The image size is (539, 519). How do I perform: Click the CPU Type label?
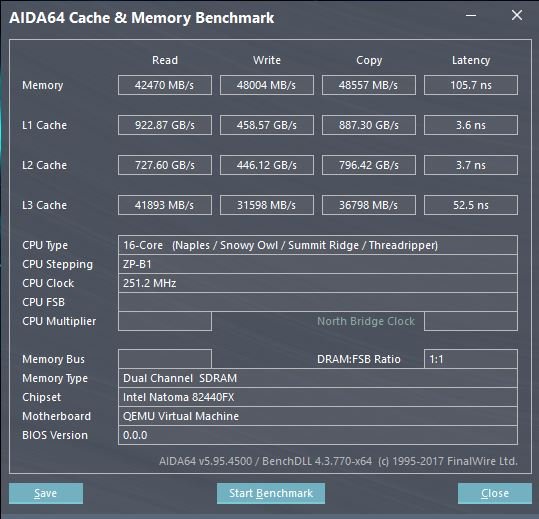(45, 245)
